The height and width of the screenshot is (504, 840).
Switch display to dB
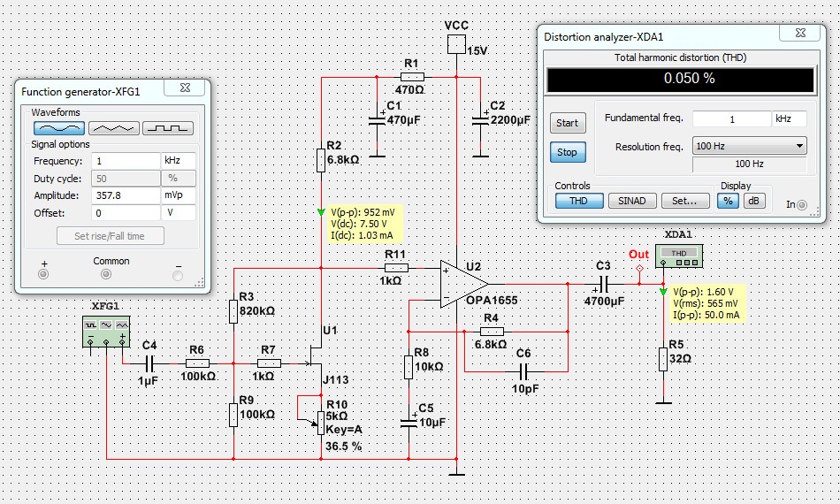[753, 201]
